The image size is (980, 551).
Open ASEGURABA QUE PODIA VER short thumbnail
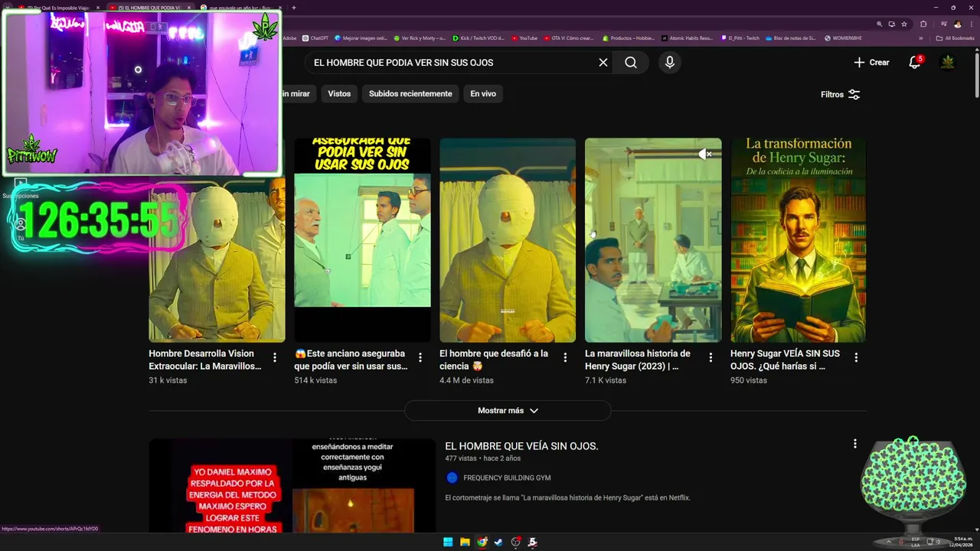[x=362, y=240]
